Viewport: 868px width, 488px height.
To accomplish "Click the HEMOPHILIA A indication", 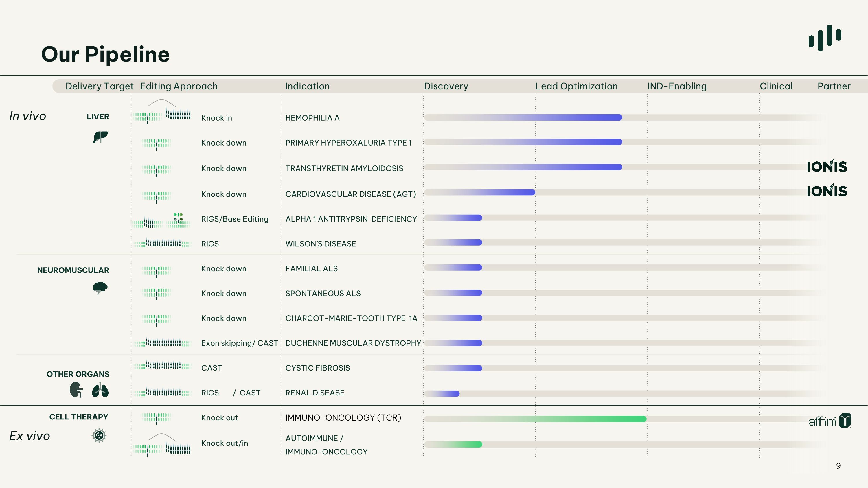I will click(x=312, y=118).
